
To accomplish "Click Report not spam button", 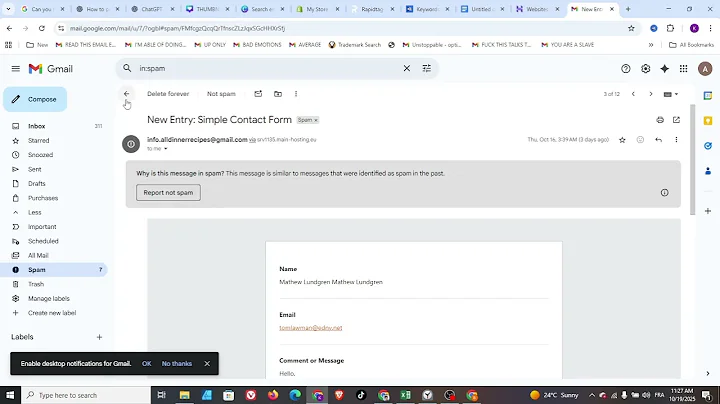I will [168, 192].
